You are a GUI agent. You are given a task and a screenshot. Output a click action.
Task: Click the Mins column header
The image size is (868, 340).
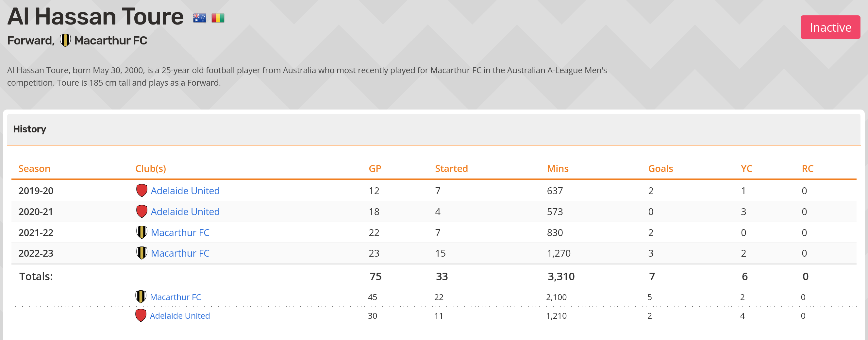tap(558, 168)
